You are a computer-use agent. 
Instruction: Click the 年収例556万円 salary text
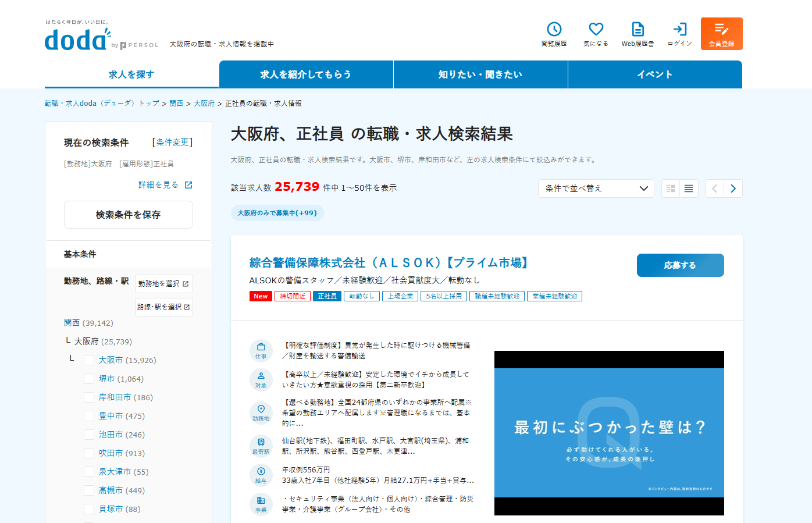pos(306,470)
